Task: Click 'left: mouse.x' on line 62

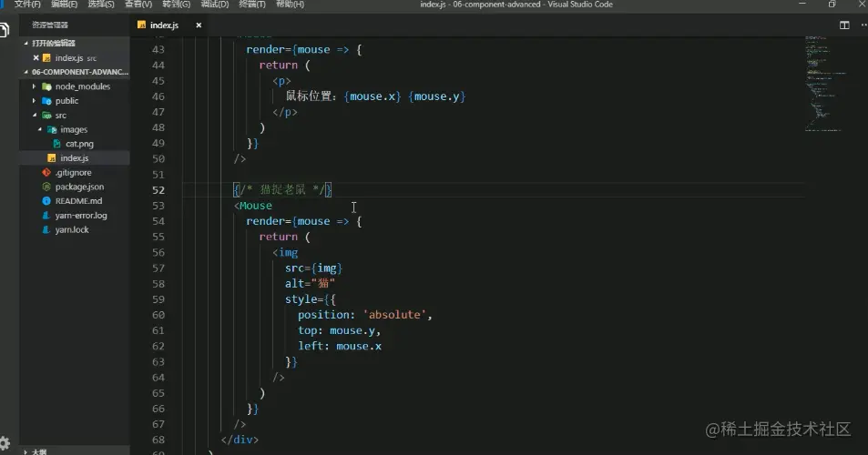Action: pyautogui.click(x=340, y=346)
